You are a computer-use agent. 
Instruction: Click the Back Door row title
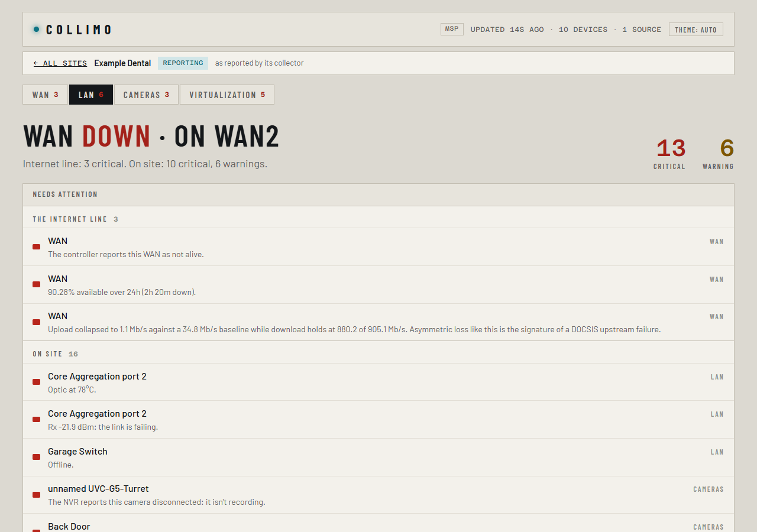click(69, 526)
